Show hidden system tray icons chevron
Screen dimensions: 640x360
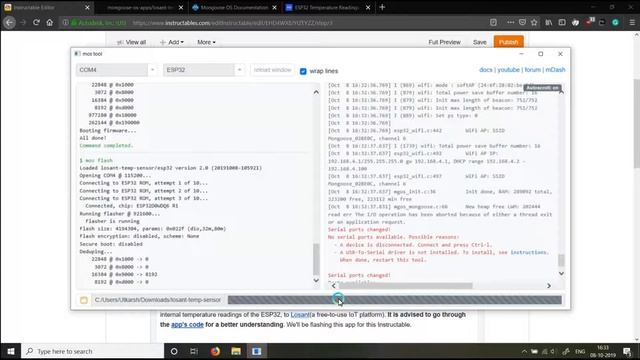click(524, 351)
